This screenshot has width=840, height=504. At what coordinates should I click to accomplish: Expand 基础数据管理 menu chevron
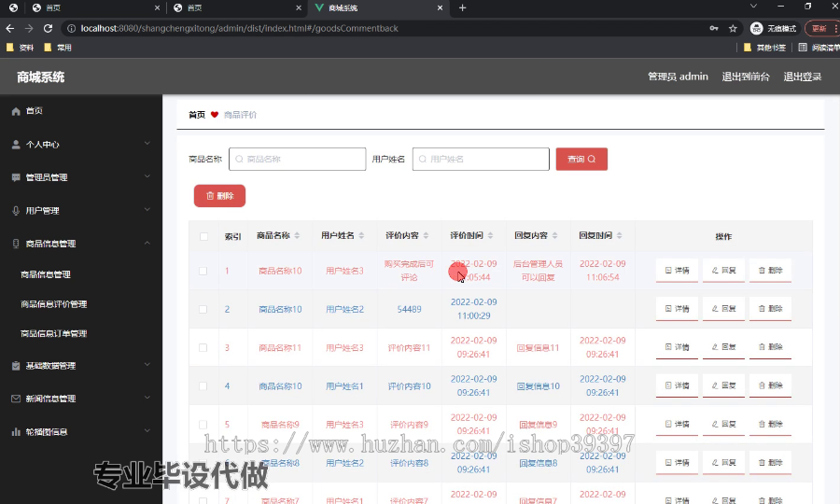click(x=147, y=365)
